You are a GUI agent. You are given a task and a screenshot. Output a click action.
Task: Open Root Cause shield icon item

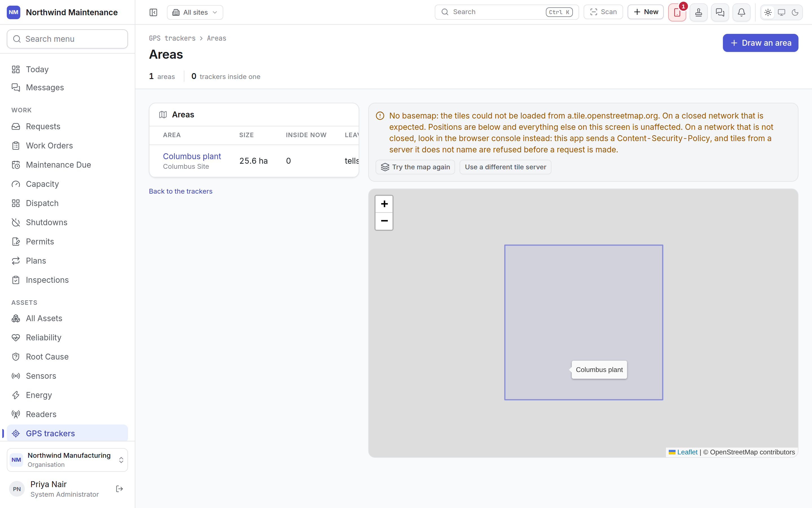click(67, 356)
